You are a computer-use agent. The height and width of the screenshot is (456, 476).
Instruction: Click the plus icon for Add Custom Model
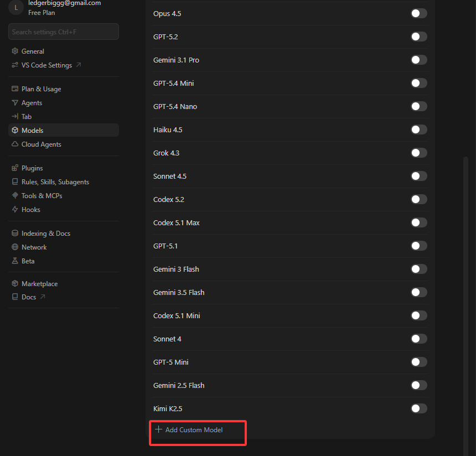pos(158,429)
